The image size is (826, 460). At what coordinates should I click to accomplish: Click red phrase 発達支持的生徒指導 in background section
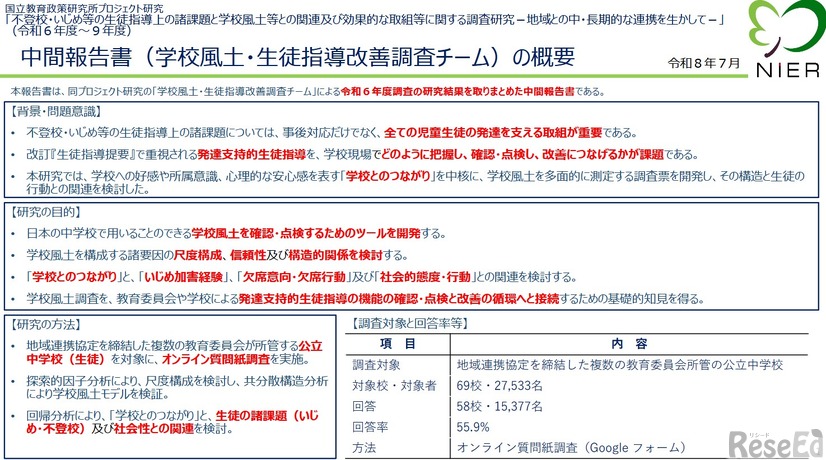click(x=252, y=155)
